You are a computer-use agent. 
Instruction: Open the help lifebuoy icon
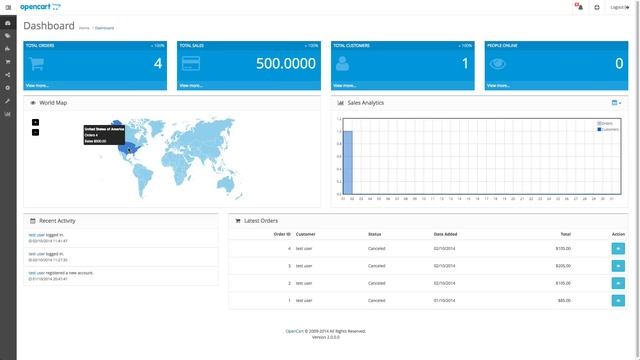(597, 7)
